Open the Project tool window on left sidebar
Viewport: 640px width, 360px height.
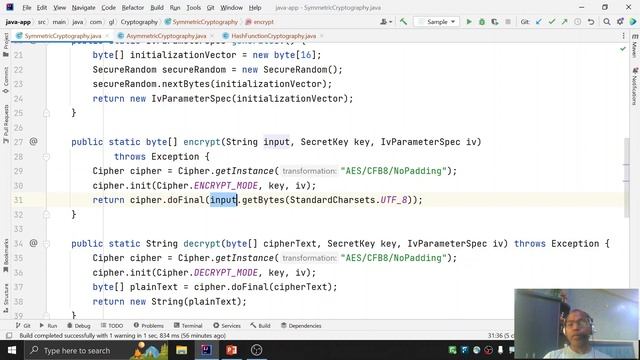coord(6,44)
